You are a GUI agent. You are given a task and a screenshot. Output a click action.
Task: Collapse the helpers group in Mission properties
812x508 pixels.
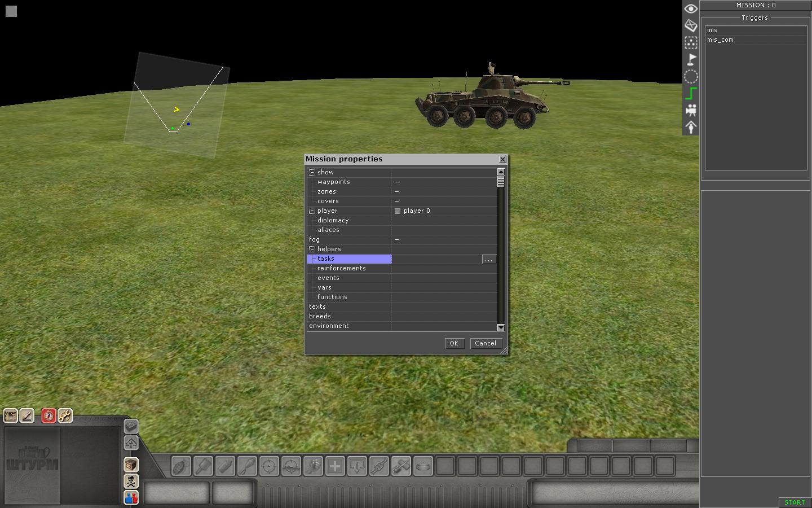(x=312, y=249)
